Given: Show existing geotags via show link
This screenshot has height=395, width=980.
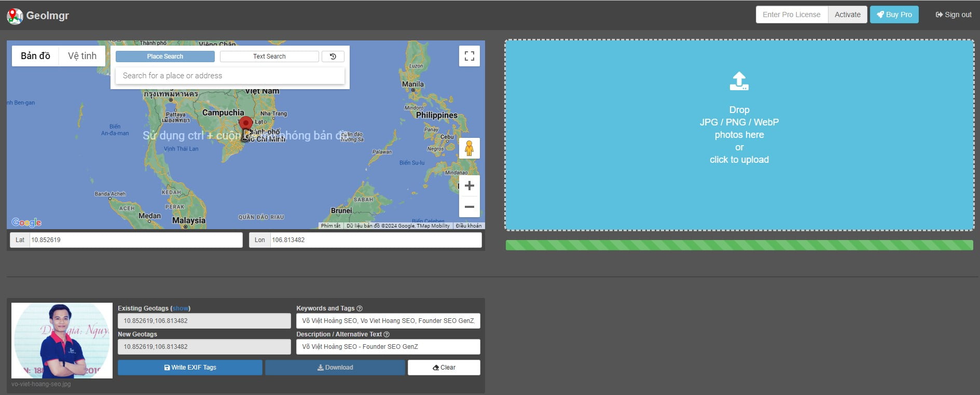Looking at the screenshot, I should 181,308.
